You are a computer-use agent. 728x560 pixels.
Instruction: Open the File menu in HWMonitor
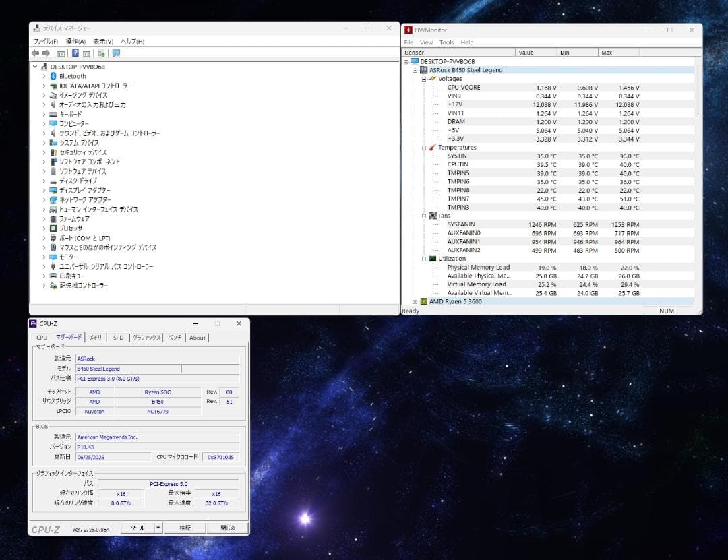pos(408,42)
